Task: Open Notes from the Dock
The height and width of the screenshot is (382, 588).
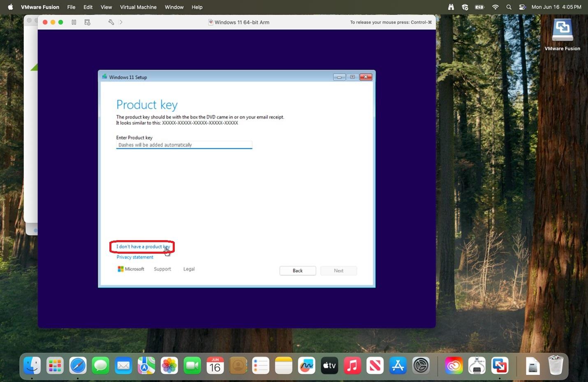Action: 283,365
